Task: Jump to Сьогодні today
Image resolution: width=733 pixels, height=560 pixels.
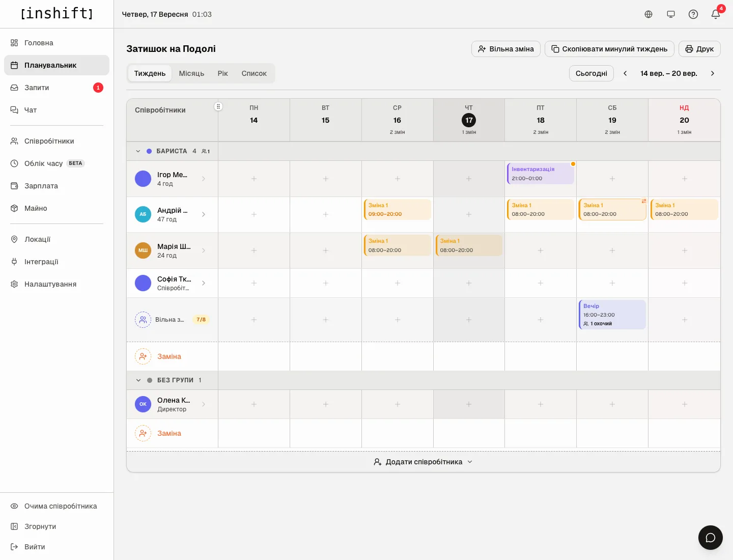Action: coord(591,73)
